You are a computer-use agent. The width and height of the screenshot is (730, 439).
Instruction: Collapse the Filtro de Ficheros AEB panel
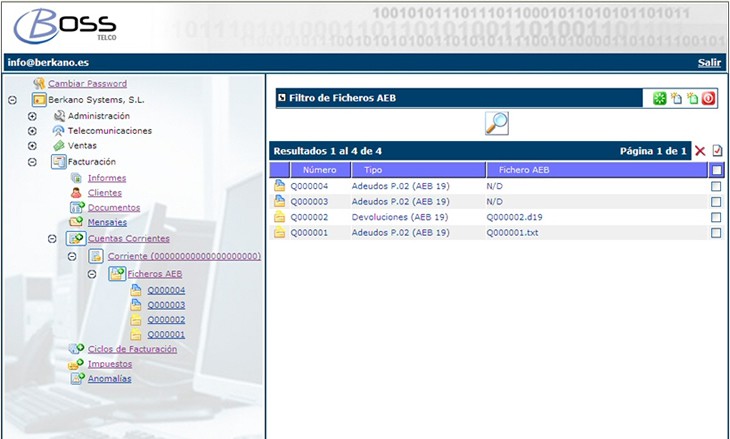click(x=281, y=98)
